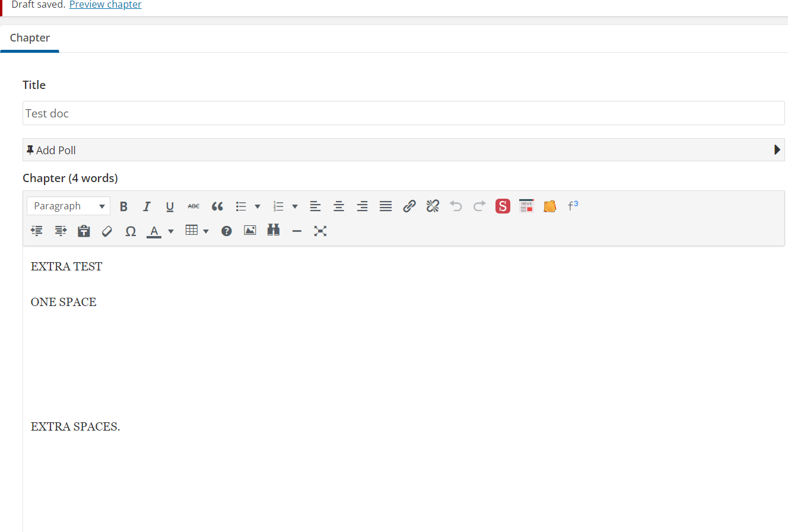Insert a special character with omega icon

131,231
